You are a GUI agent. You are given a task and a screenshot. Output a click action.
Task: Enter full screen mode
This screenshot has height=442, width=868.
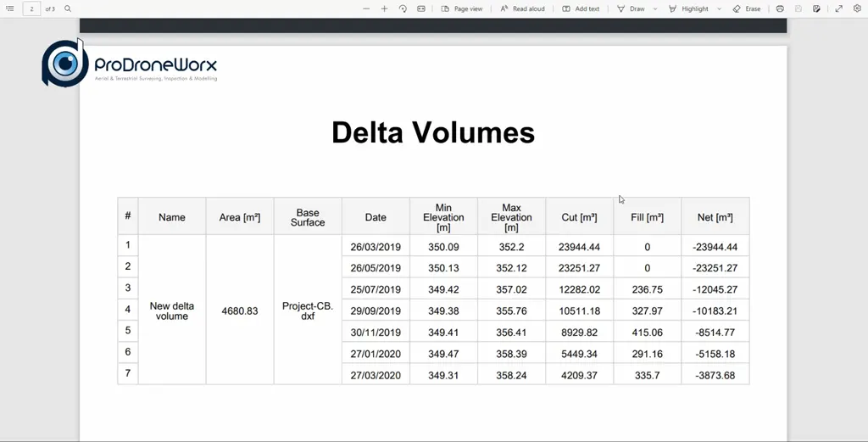coord(838,8)
